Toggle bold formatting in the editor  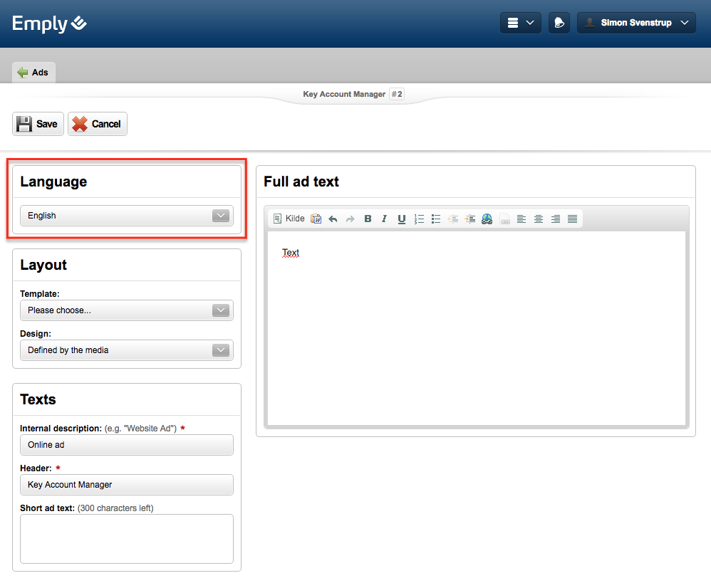(x=368, y=219)
